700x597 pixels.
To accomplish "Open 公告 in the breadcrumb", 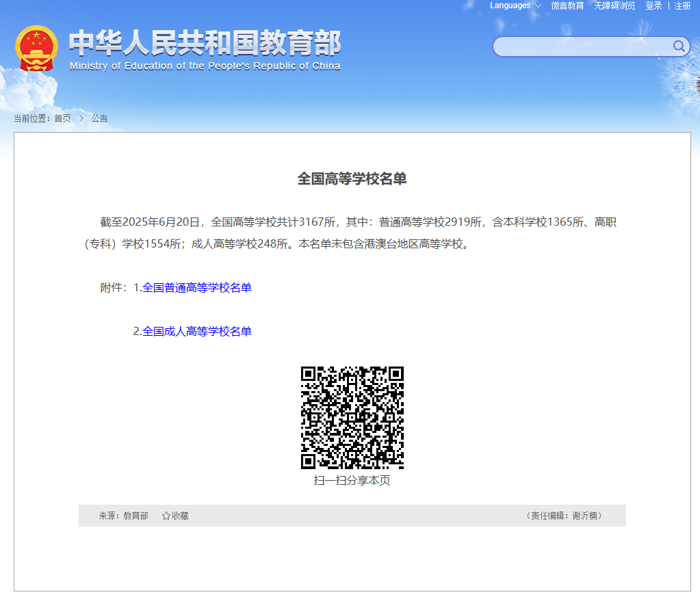I will [x=99, y=118].
